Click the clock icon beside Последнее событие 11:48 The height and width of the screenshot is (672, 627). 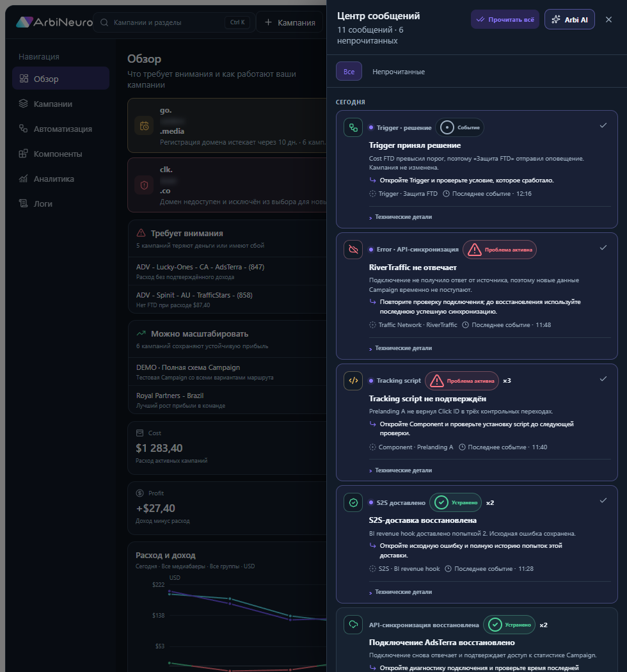click(465, 325)
